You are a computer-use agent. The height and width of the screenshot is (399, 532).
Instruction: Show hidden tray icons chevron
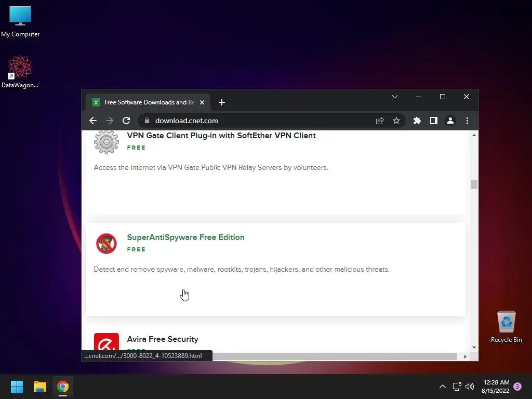(x=443, y=387)
